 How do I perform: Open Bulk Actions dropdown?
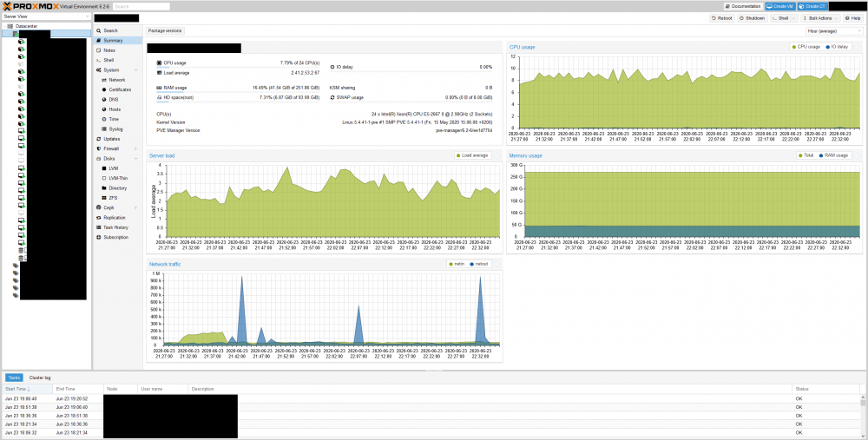click(x=820, y=18)
